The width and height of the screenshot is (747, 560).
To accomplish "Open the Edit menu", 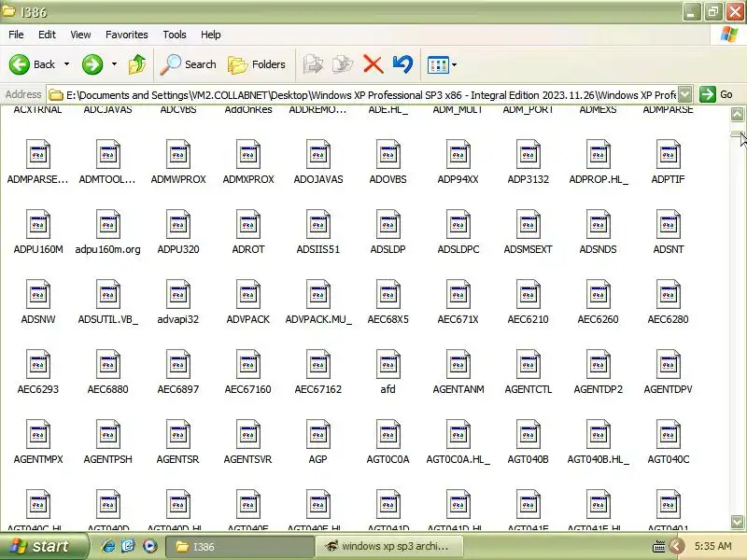I will click(x=47, y=35).
